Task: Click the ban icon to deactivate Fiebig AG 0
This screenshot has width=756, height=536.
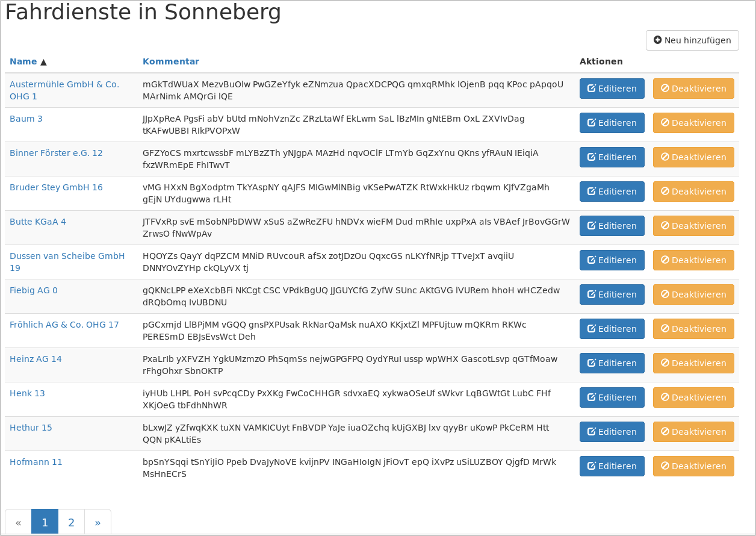Action: pyautogui.click(x=666, y=294)
